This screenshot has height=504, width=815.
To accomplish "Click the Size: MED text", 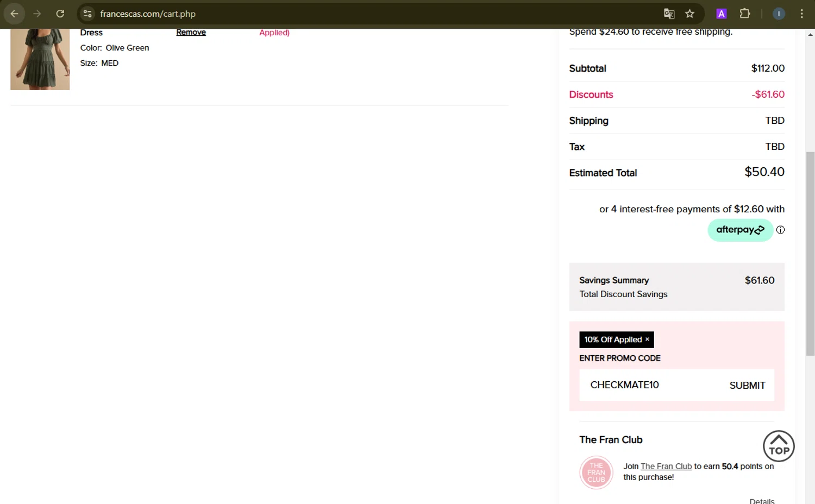I will click(99, 63).
